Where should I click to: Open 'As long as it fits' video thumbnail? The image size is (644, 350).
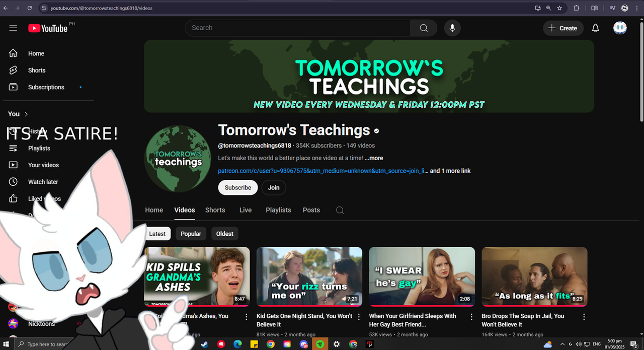534,276
